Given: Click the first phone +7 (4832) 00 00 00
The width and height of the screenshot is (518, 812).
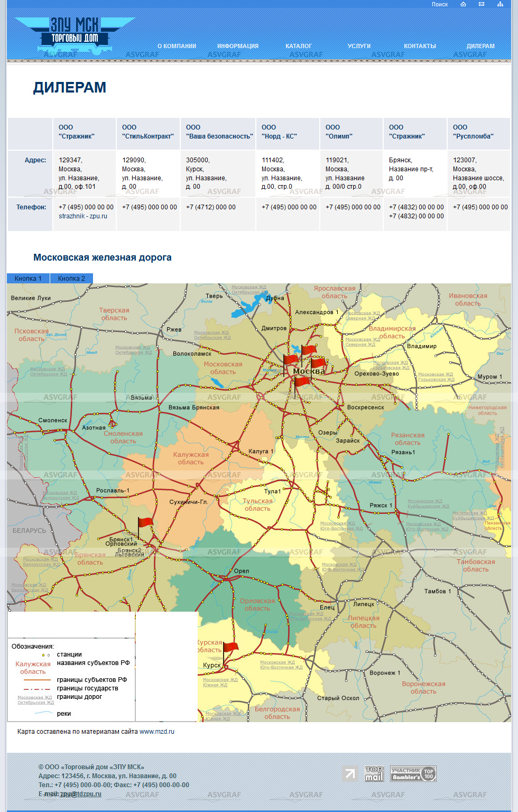Looking at the screenshot, I should click(x=417, y=207).
